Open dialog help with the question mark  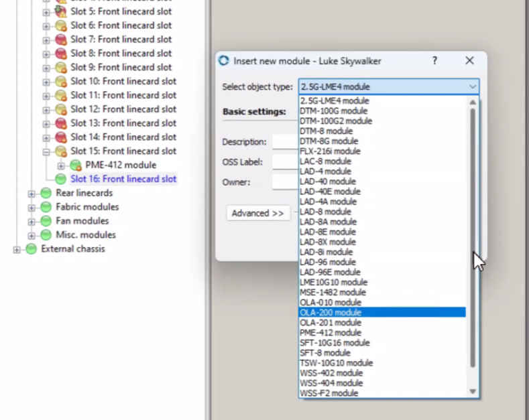point(434,61)
